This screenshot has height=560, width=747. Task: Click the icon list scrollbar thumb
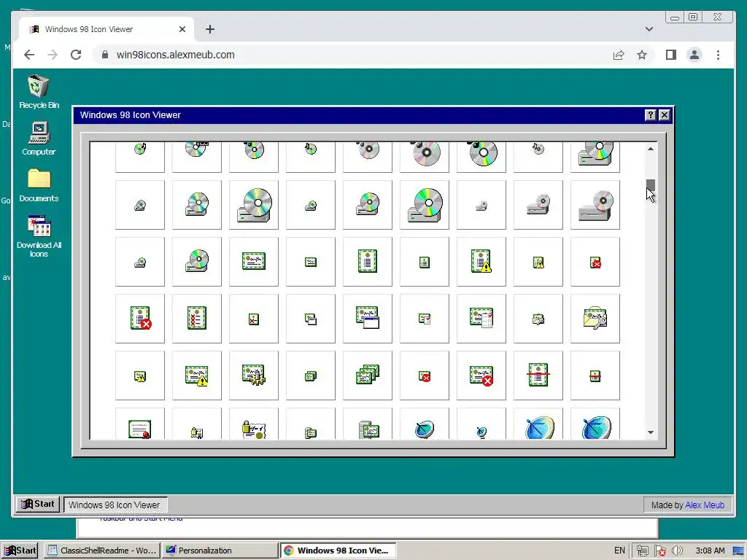coord(650,184)
